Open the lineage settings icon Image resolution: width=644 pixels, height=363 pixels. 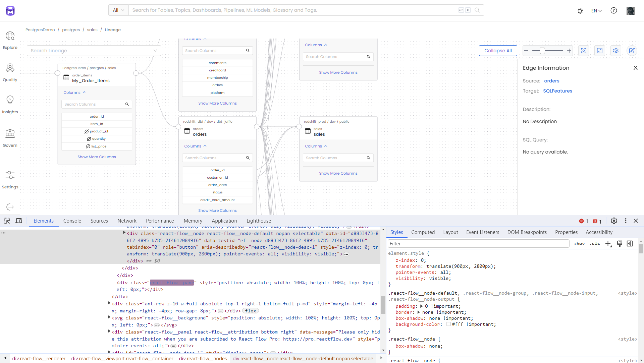[616, 50]
